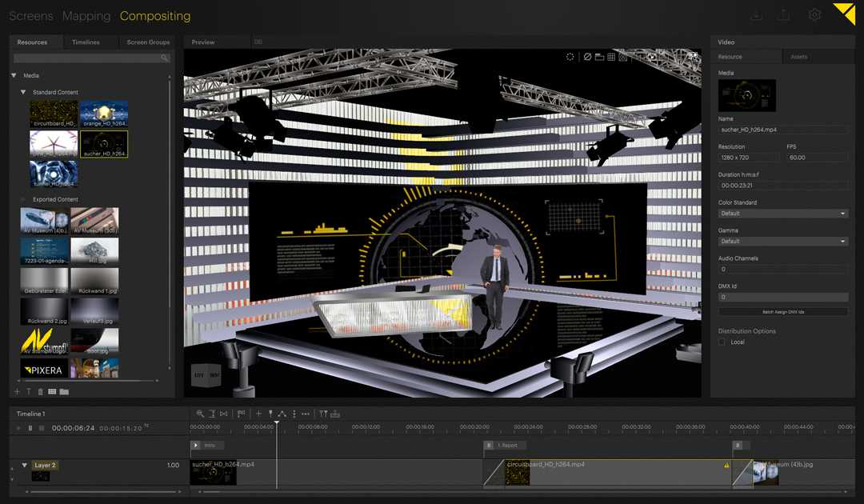The image size is (864, 504).
Task: Open the Color Standard dropdown
Action: click(782, 213)
